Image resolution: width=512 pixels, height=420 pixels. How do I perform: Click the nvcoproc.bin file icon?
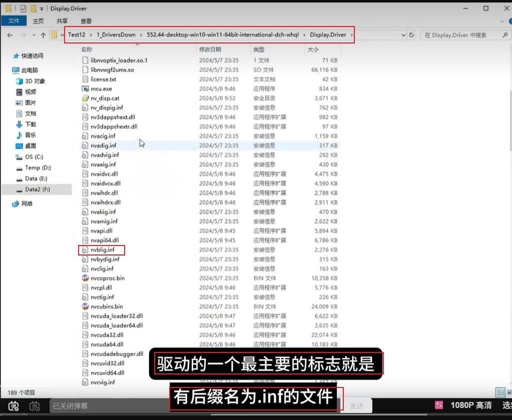click(x=85, y=278)
